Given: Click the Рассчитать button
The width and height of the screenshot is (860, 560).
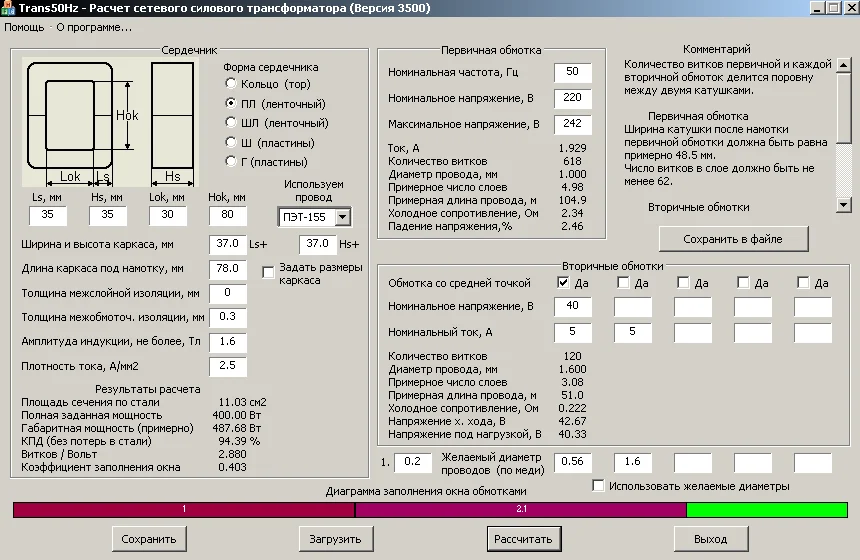Looking at the screenshot, I should click(x=523, y=539).
